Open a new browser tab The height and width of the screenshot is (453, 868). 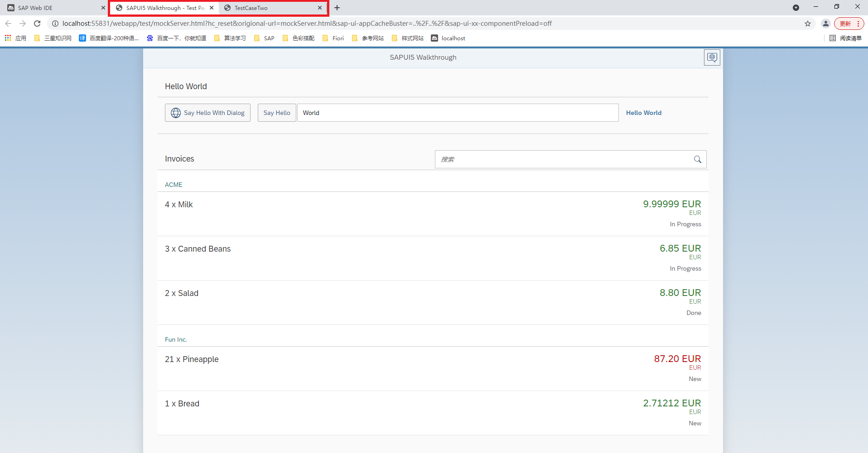[337, 8]
